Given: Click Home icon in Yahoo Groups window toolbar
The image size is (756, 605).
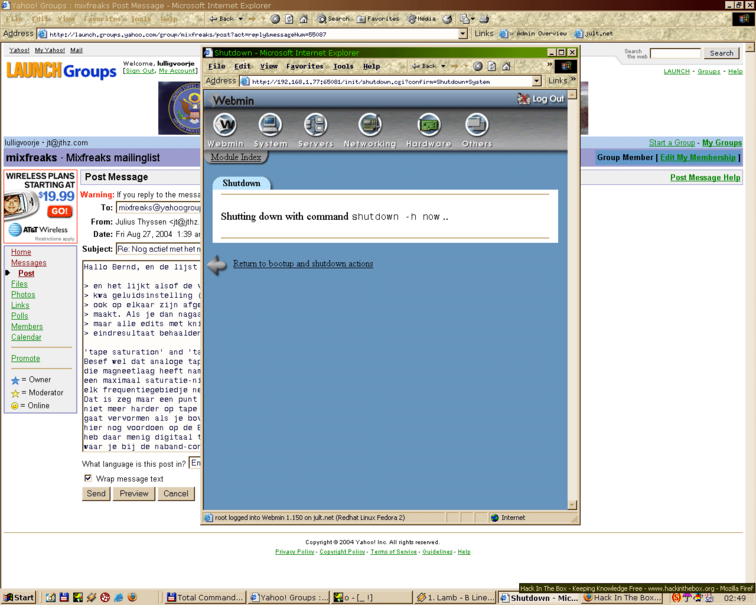Looking at the screenshot, I should pos(303,19).
